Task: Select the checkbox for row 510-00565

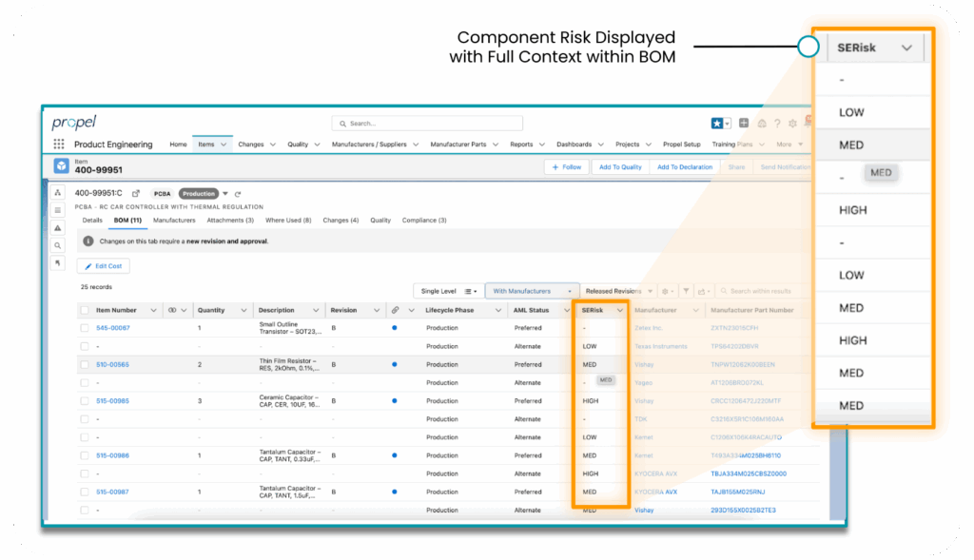Action: point(85,364)
